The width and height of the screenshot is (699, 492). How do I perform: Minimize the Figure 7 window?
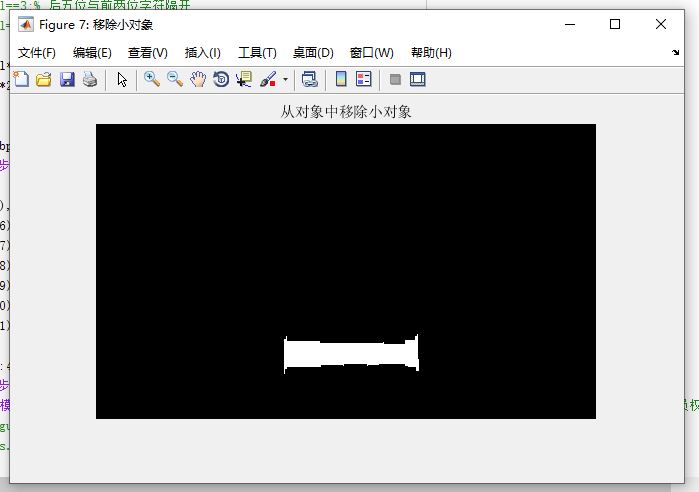tap(570, 24)
